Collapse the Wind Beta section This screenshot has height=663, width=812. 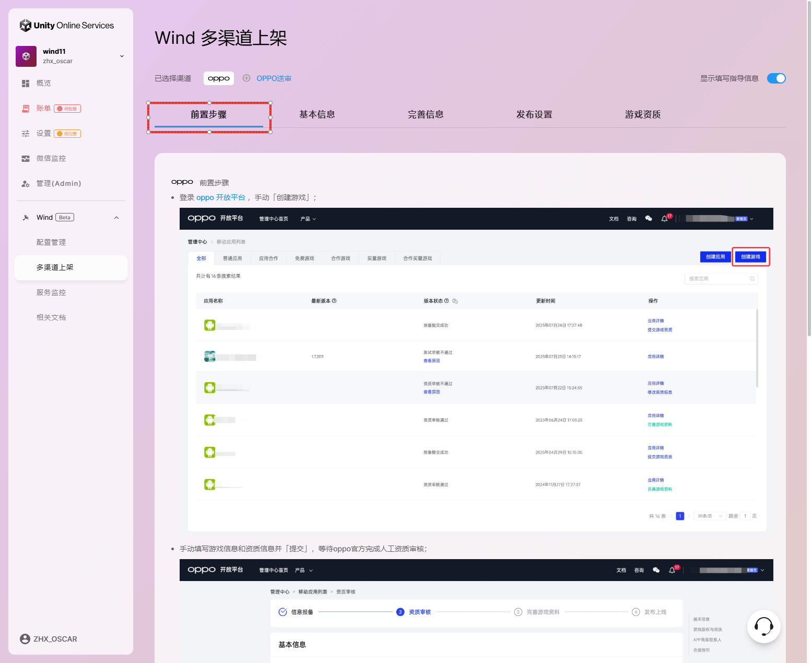click(116, 218)
